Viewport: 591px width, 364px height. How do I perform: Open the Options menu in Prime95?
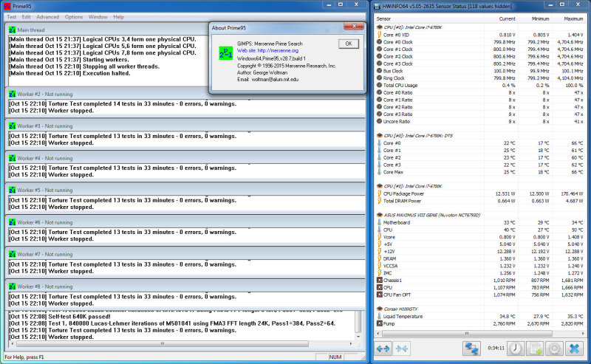pyautogui.click(x=73, y=17)
